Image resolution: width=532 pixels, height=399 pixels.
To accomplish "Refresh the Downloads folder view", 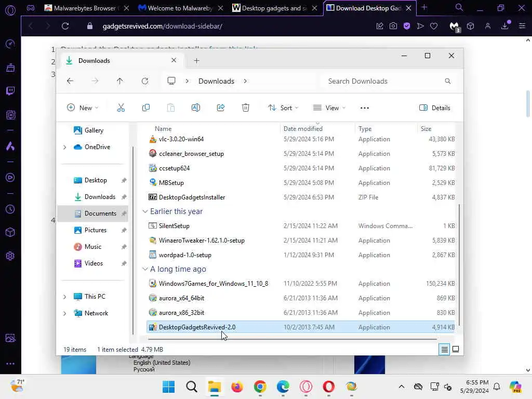I will pos(145,81).
